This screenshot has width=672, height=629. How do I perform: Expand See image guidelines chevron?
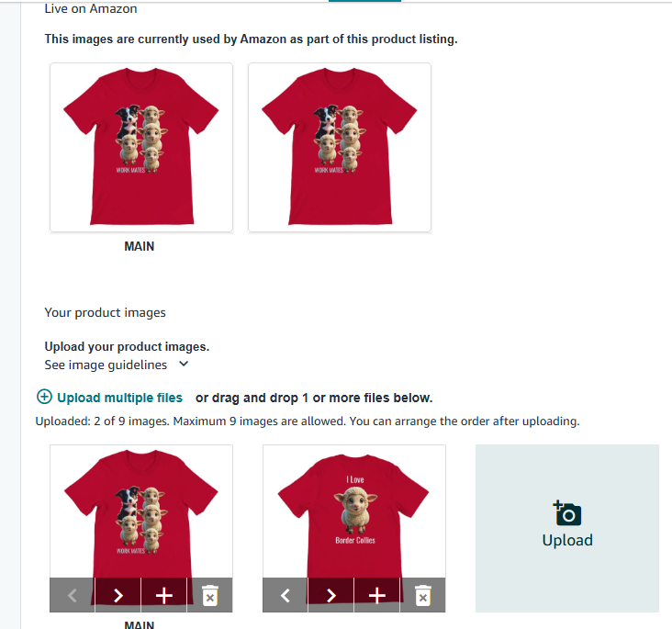(x=184, y=364)
